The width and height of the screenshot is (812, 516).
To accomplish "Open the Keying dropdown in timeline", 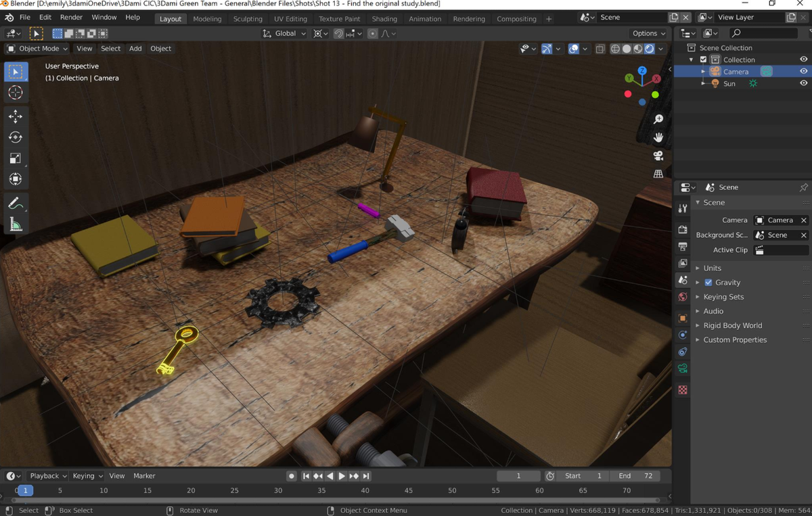I will (x=87, y=476).
